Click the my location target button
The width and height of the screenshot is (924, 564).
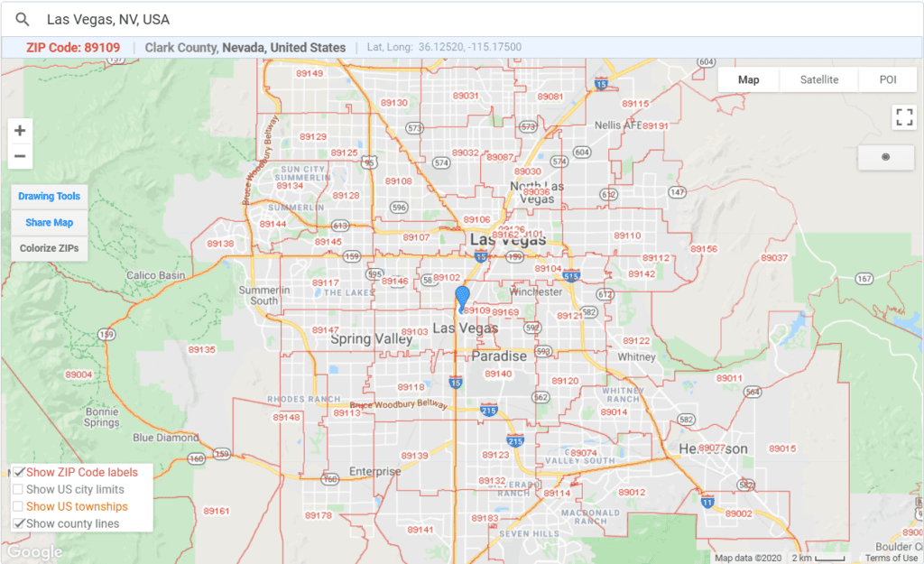pos(886,157)
